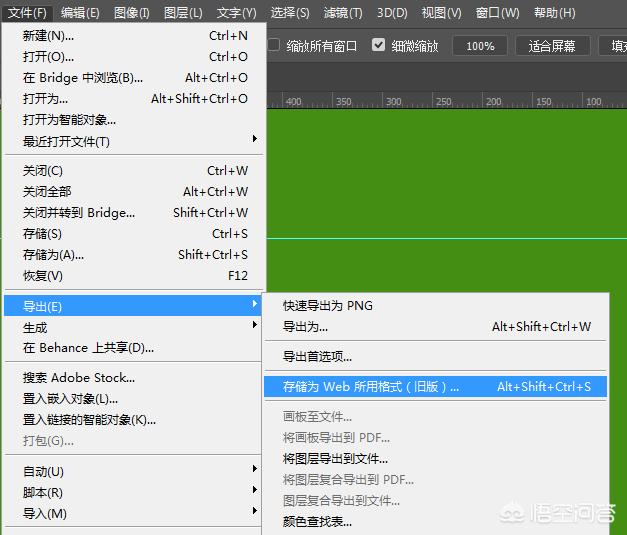Select 在 Bridge 中浏览(B)...
The width and height of the screenshot is (627, 535).
pyautogui.click(x=135, y=78)
